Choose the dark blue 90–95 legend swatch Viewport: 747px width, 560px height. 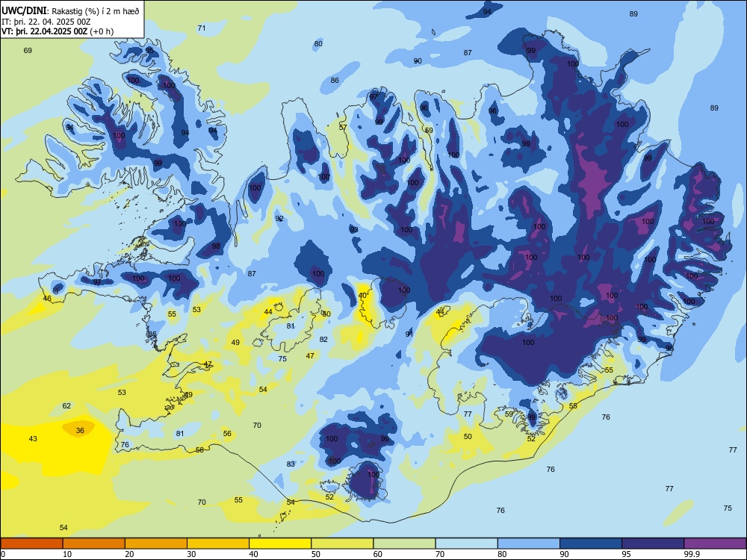[591, 544]
